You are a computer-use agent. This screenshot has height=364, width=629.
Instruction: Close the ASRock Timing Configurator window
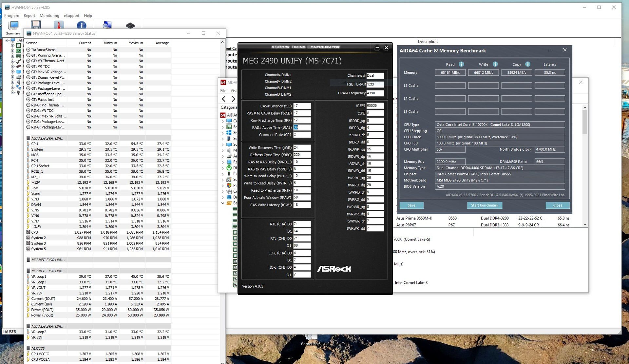click(x=386, y=48)
